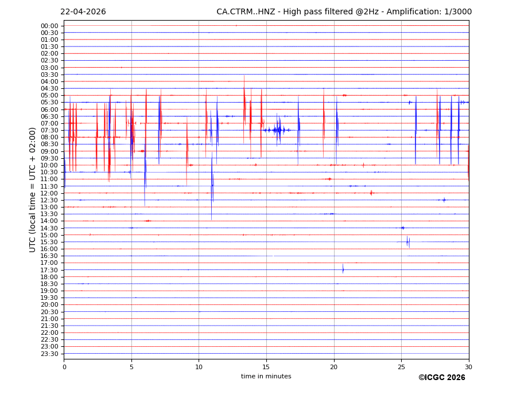532x399 pixels.
Task: Click the 17:30 time row label
Action: [x=49, y=270]
